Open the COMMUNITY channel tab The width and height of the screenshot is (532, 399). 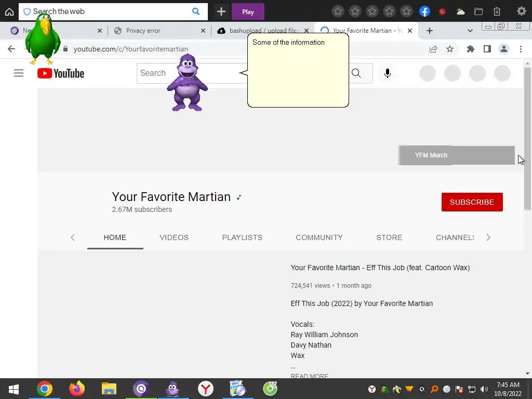click(x=320, y=237)
